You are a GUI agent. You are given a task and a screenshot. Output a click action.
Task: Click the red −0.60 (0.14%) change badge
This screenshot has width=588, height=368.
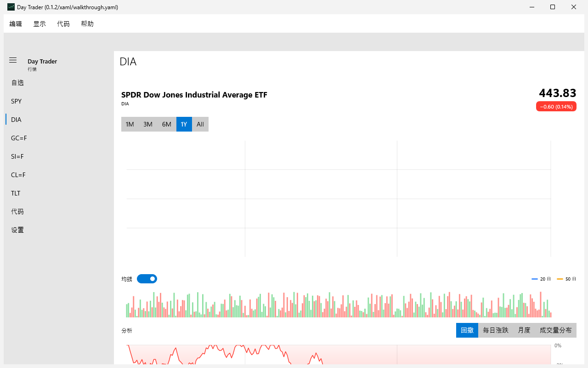556,107
